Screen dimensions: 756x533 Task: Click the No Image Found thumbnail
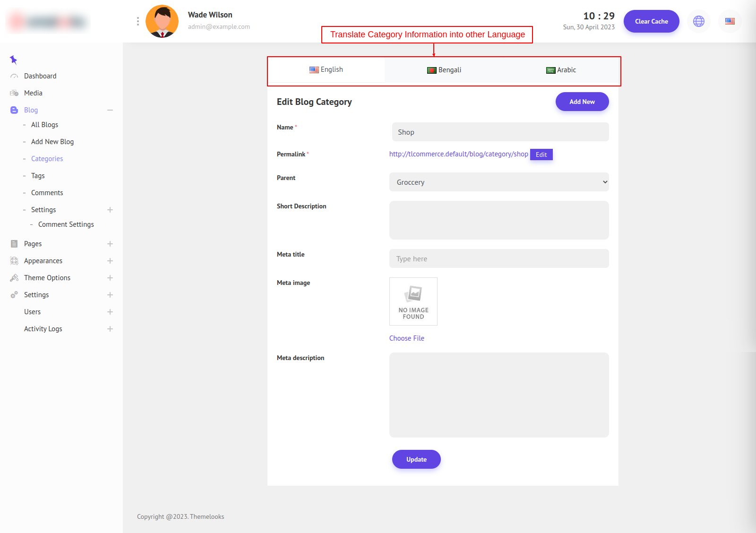[x=413, y=301]
